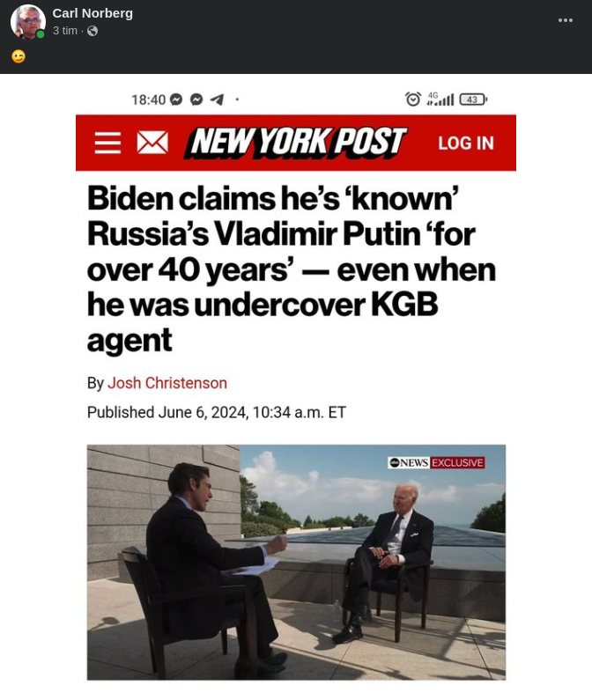
Task: Click the LOG IN button
Action: pos(466,144)
